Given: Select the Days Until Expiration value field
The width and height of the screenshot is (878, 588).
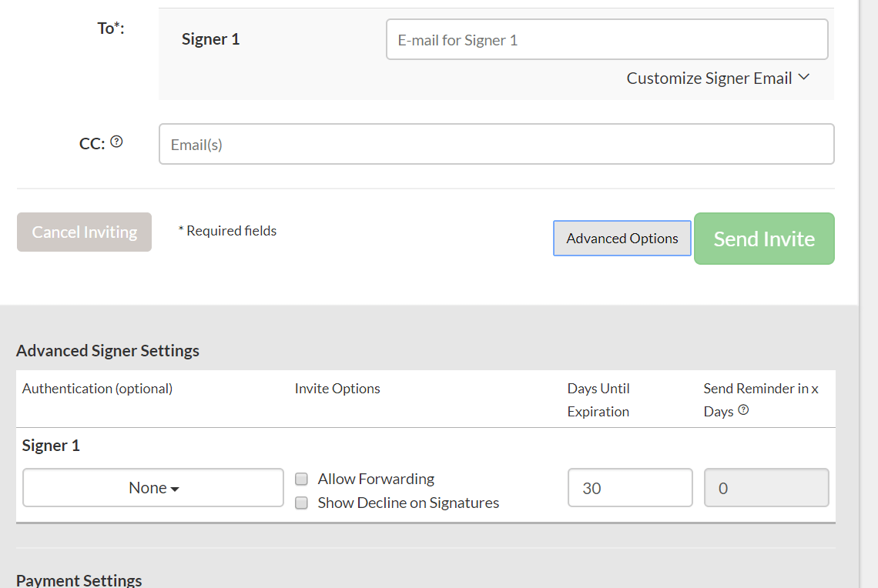Looking at the screenshot, I should (630, 487).
